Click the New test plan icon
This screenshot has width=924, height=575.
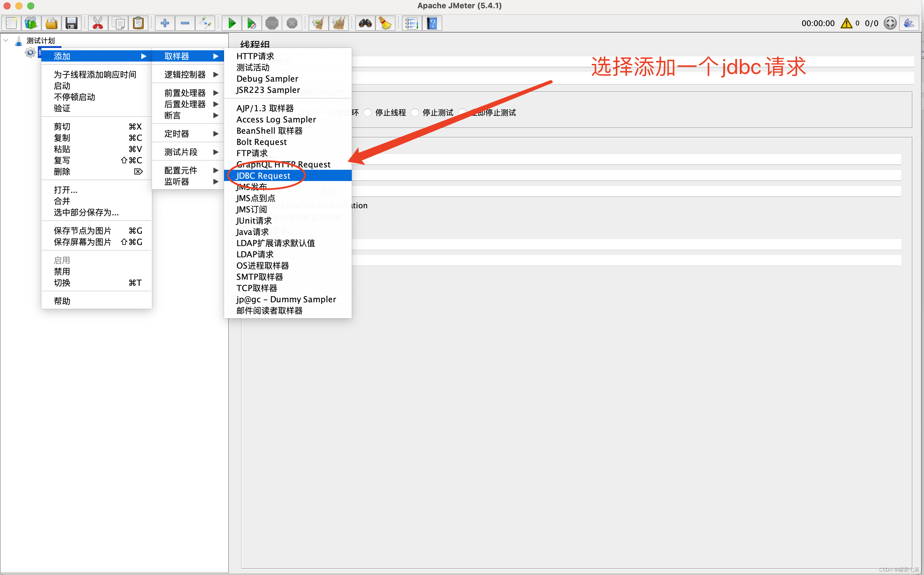pyautogui.click(x=11, y=23)
